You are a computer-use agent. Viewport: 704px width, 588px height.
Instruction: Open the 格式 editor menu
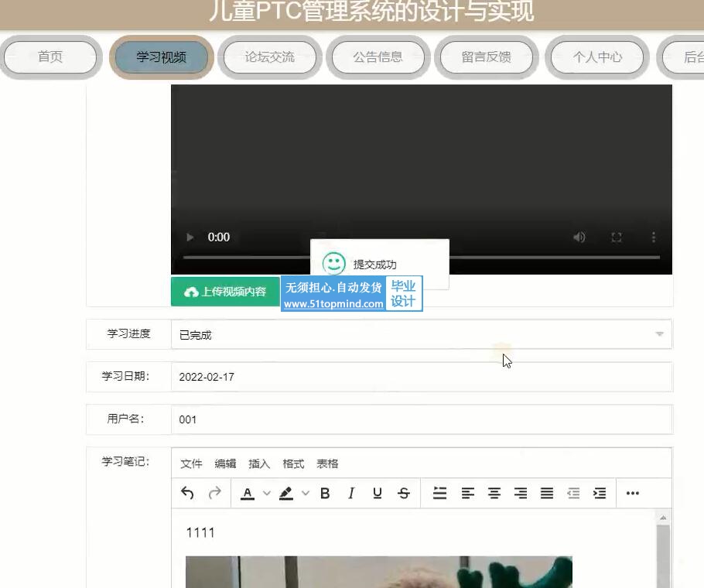(x=294, y=463)
